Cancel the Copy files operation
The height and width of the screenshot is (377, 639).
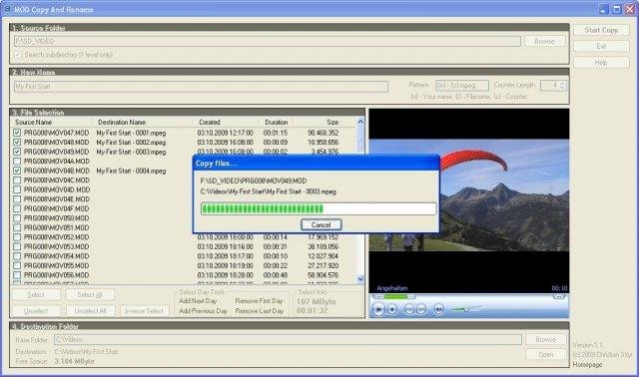[321, 225]
